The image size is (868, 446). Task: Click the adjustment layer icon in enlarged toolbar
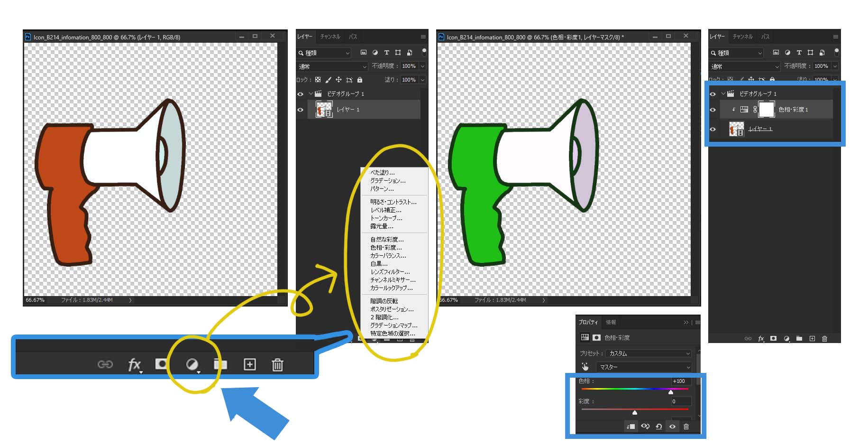coord(192,364)
